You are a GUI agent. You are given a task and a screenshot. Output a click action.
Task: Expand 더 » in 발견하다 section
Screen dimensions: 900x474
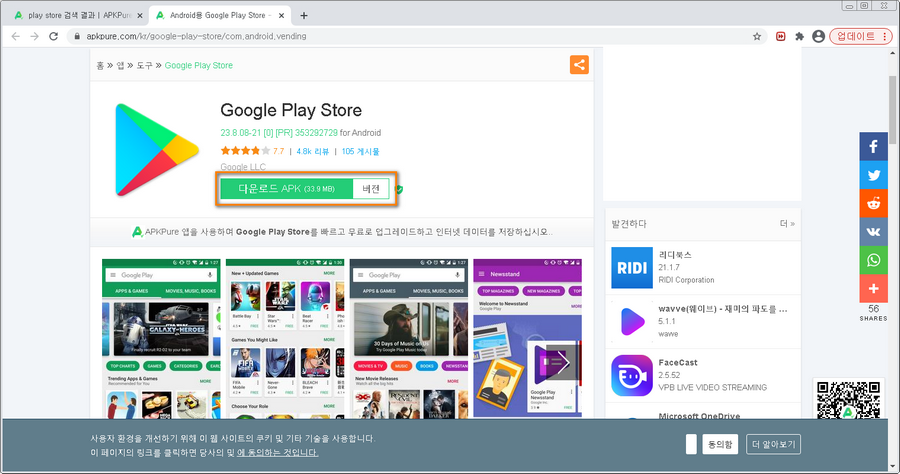[787, 224]
